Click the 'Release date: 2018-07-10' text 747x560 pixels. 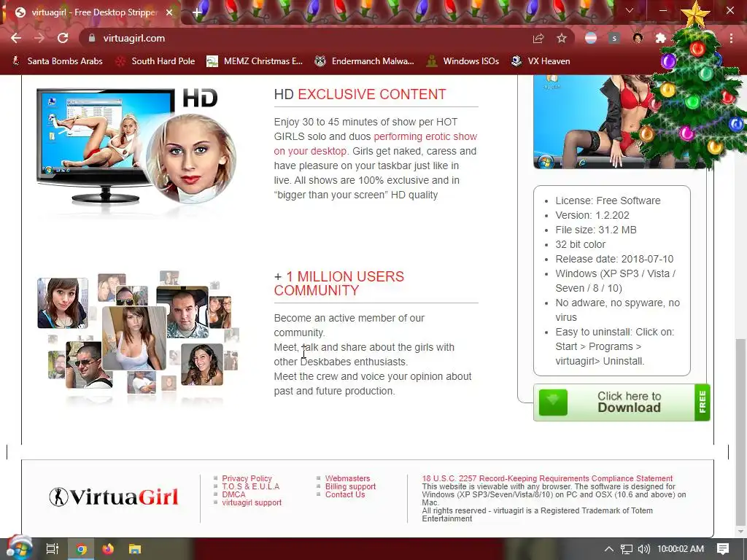614,259
